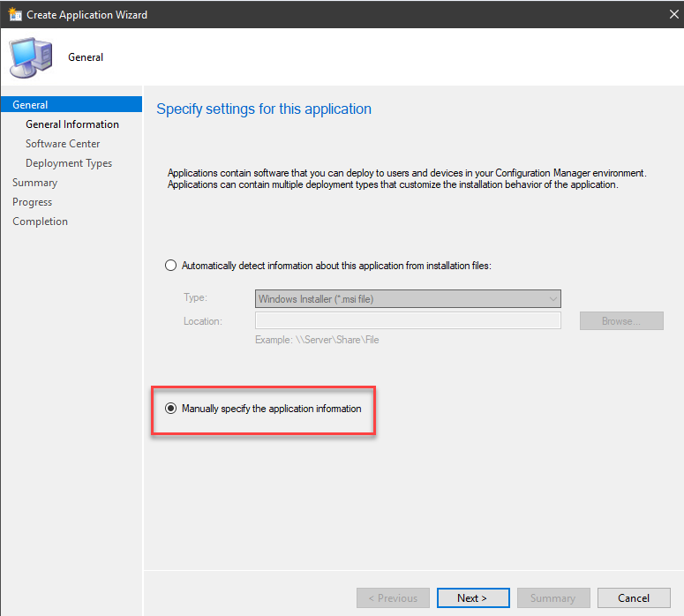The width and height of the screenshot is (684, 616).
Task: Cancel the wizard
Action: tap(634, 597)
